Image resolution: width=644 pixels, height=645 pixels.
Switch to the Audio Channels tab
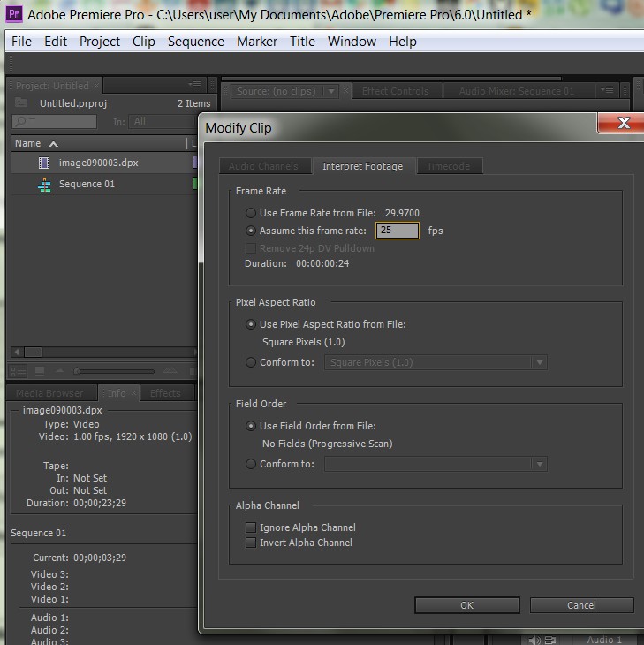(x=263, y=166)
